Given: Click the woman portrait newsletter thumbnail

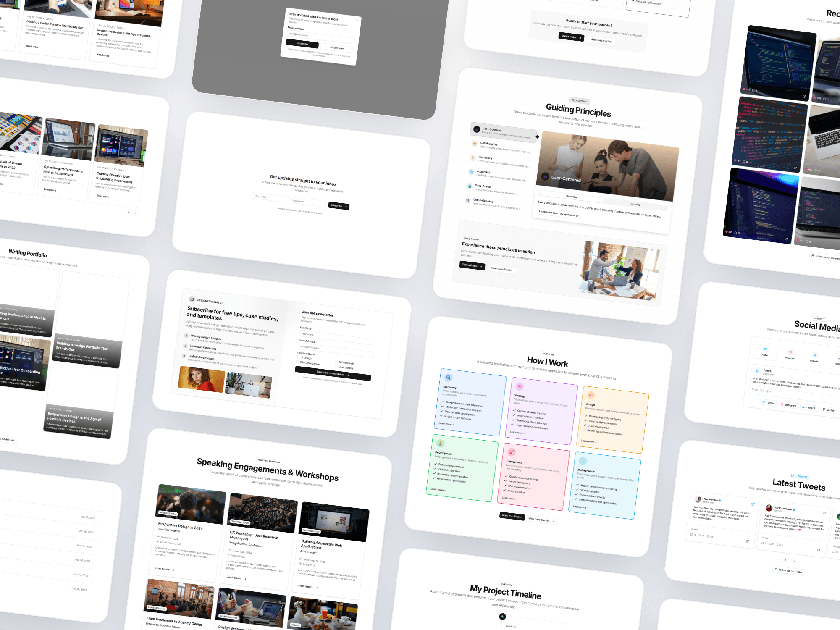Looking at the screenshot, I should click(x=201, y=379).
